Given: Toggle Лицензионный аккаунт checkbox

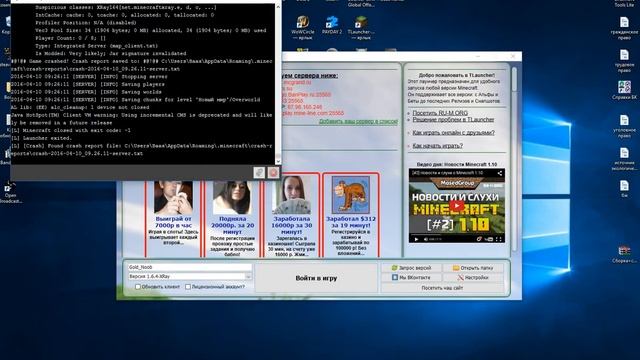Looking at the screenshot, I should (188, 287).
